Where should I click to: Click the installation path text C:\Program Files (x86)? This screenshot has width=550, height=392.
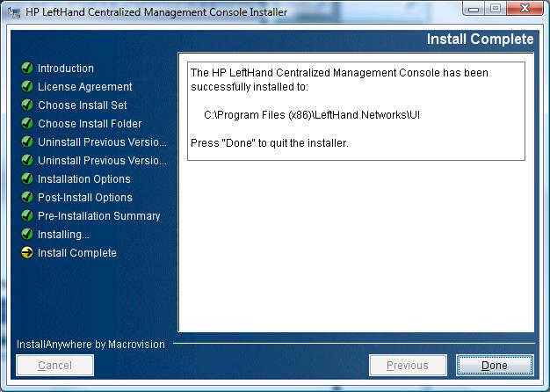(x=311, y=115)
